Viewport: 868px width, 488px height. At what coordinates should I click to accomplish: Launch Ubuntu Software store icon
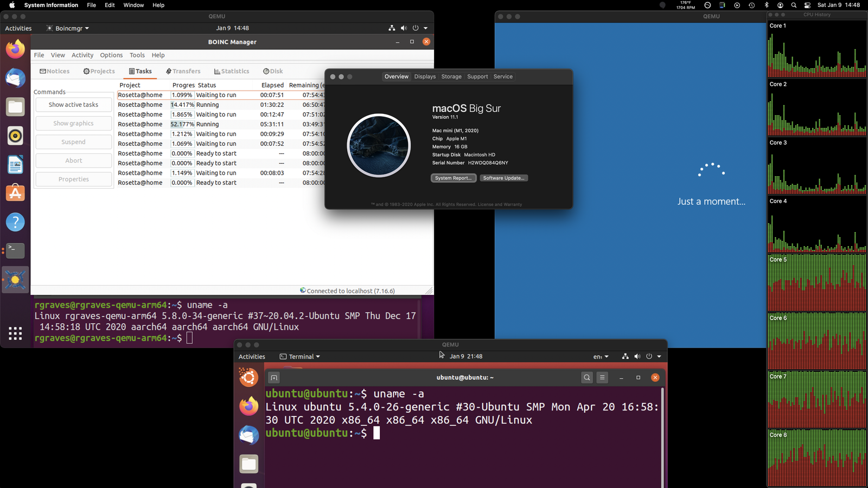pos(15,193)
